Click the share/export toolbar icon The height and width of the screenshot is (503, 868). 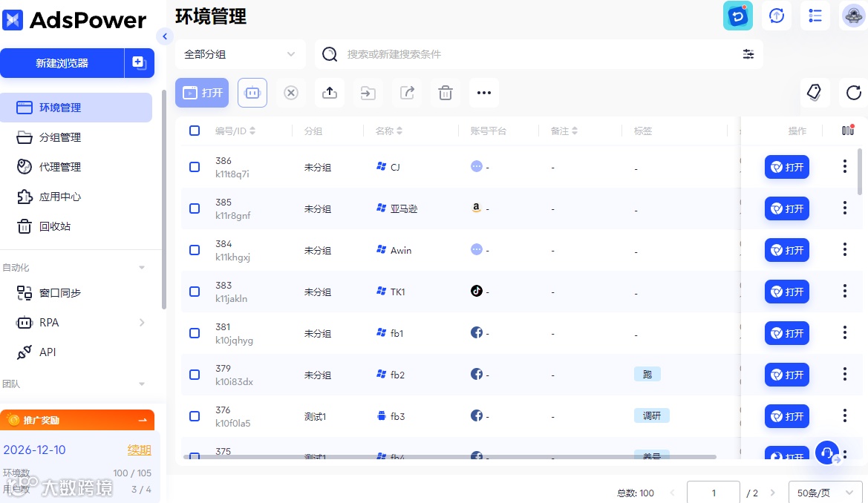(x=407, y=93)
